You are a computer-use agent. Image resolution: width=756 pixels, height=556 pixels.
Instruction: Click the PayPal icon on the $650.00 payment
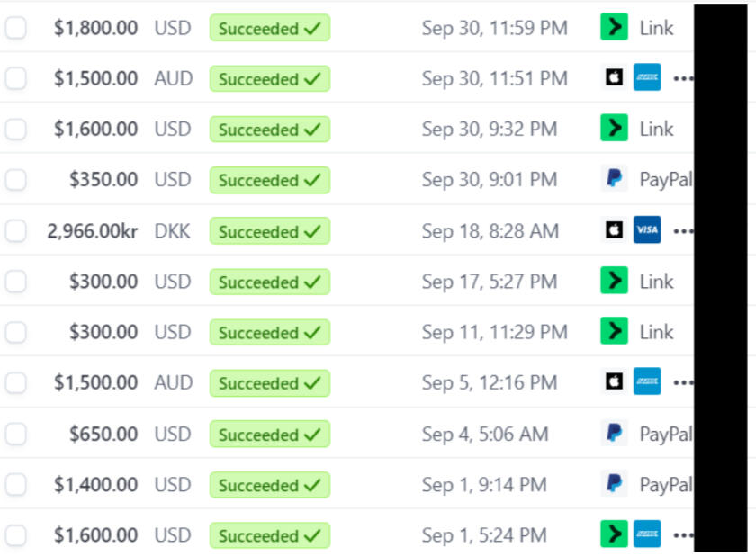point(614,434)
